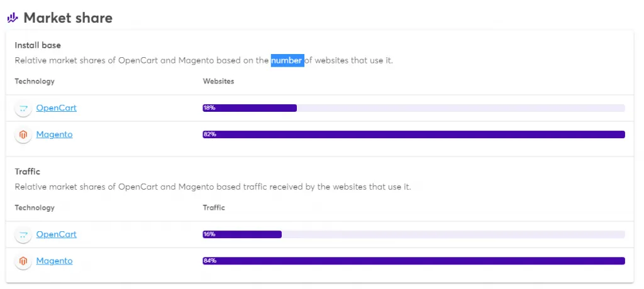Click the "Install base" section title
Image resolution: width=644 pixels, height=289 pixels.
click(38, 45)
